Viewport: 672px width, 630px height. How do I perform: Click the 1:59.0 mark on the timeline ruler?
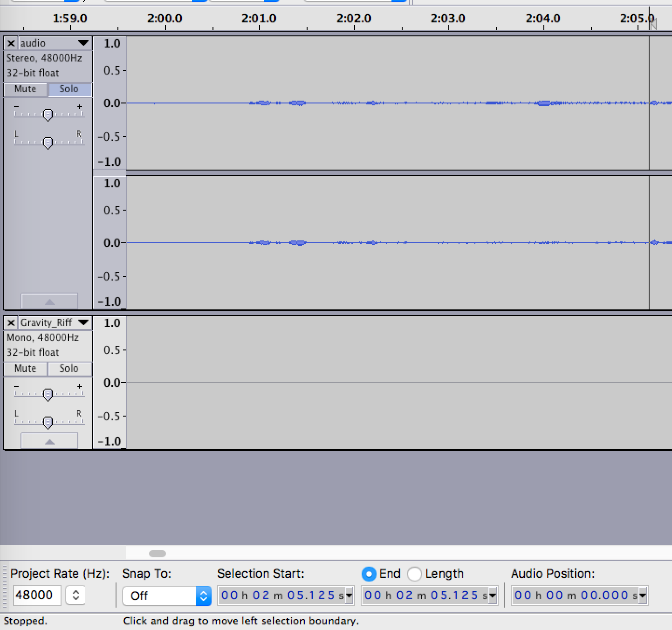[70, 19]
